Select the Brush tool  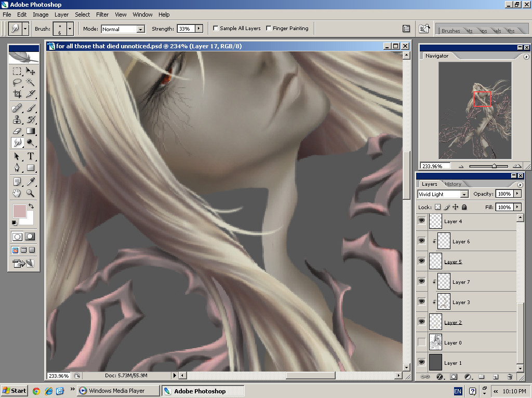click(31, 108)
